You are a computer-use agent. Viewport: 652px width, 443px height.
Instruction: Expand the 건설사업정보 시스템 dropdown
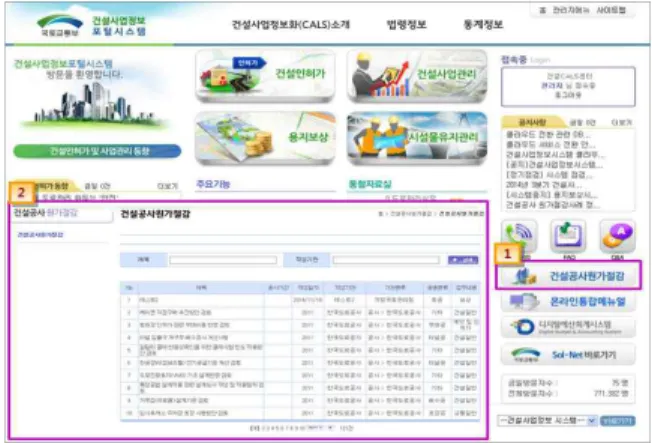pyautogui.click(x=547, y=421)
